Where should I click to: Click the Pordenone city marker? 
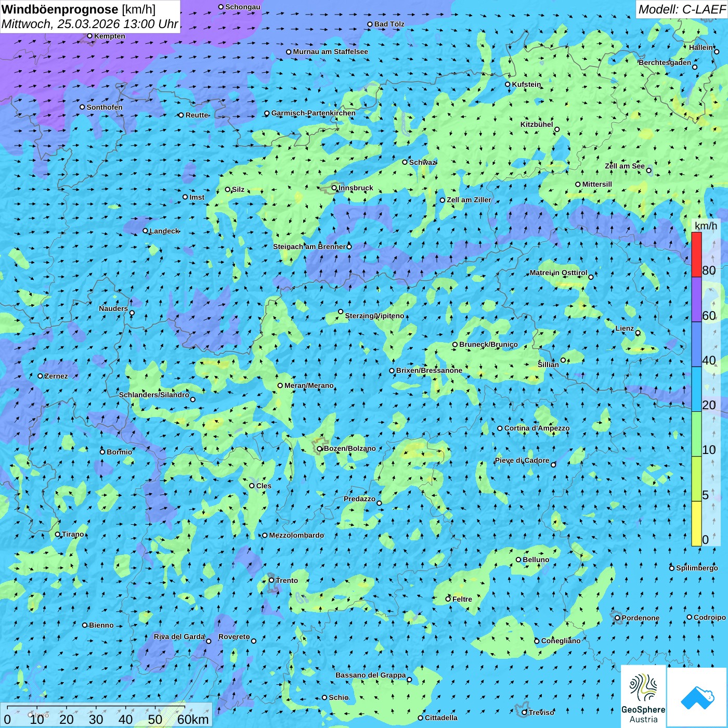(617, 618)
